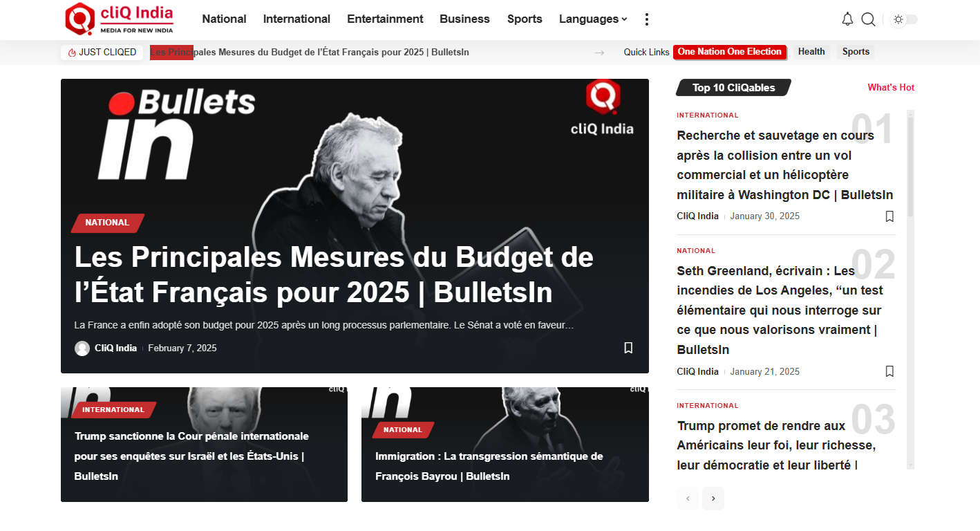This screenshot has width=980, height=531.
Task: Open Washington DC collision article
Action: click(785, 165)
